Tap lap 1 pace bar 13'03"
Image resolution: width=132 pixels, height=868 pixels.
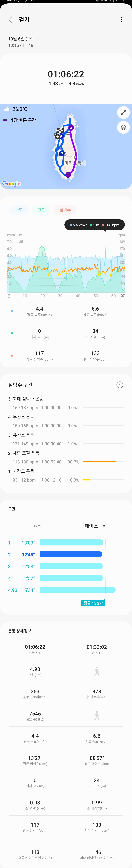point(71,543)
